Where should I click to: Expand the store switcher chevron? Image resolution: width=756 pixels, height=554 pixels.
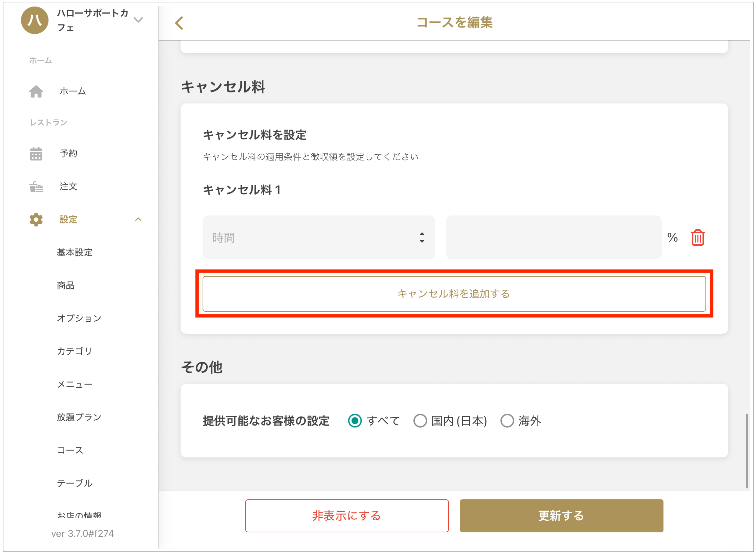click(x=138, y=20)
